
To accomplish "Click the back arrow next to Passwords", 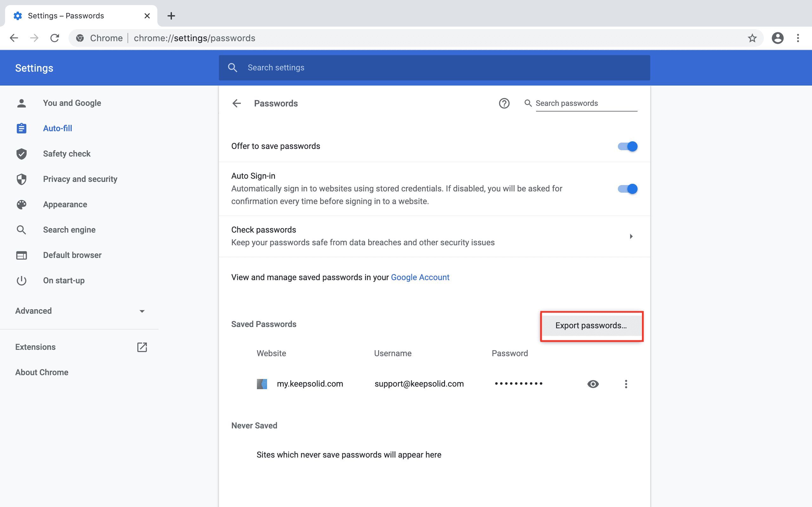I will tap(237, 103).
